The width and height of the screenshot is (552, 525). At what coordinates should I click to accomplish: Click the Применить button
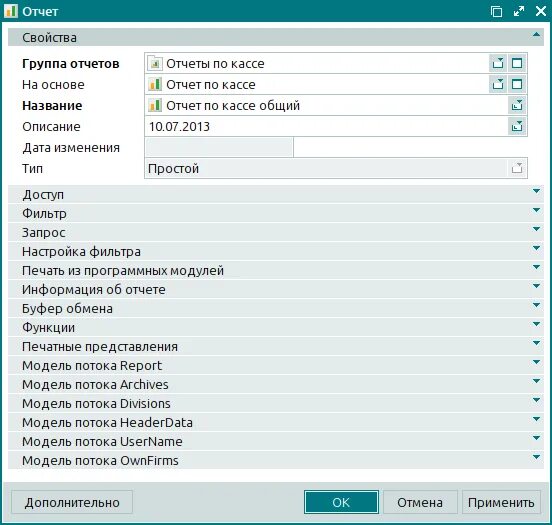point(501,502)
